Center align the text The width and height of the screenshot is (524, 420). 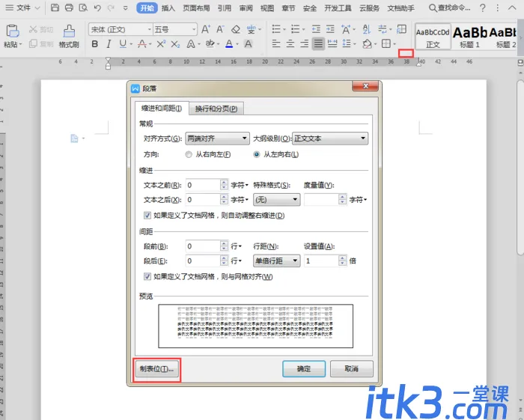pyautogui.click(x=290, y=43)
